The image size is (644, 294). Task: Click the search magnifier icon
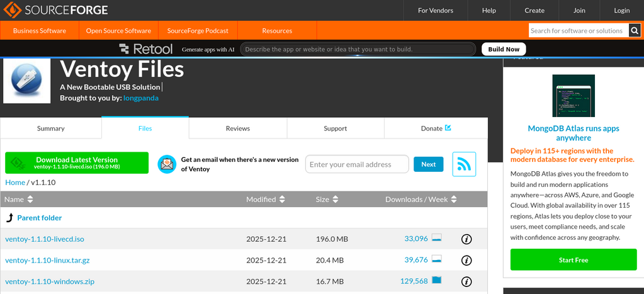point(635,30)
